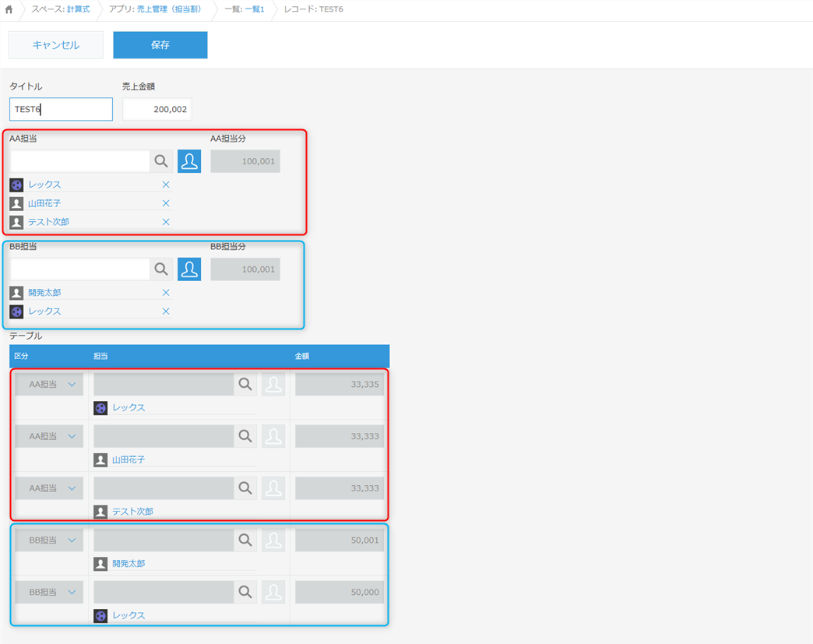The height and width of the screenshot is (644, 813).
Task: Click 開発太郎 avatar icon in BB担当 list
Action: point(16,293)
